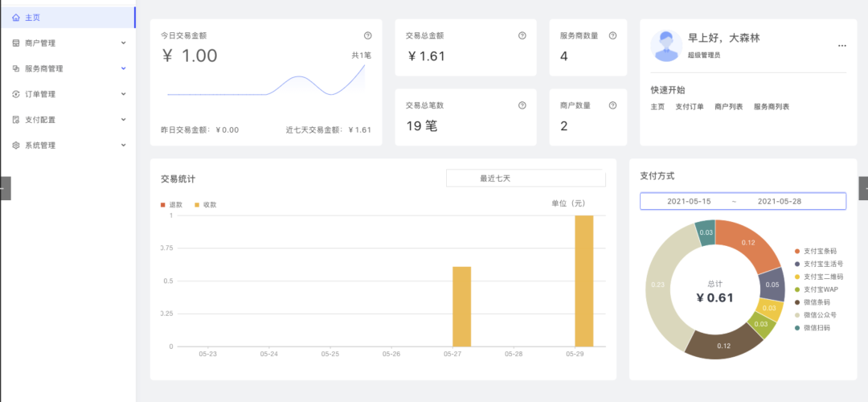Viewport: 868px width, 402px height.
Task: Click the 2021-05-15 start date field
Action: (x=689, y=201)
